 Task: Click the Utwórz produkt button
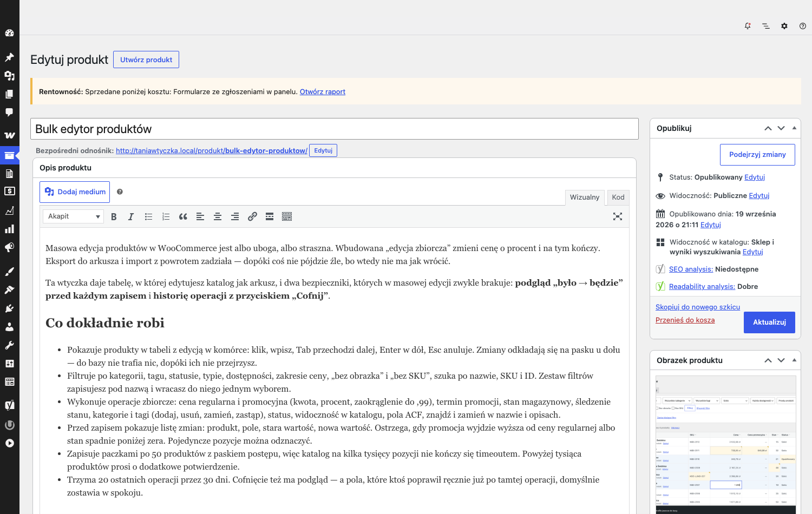click(146, 60)
